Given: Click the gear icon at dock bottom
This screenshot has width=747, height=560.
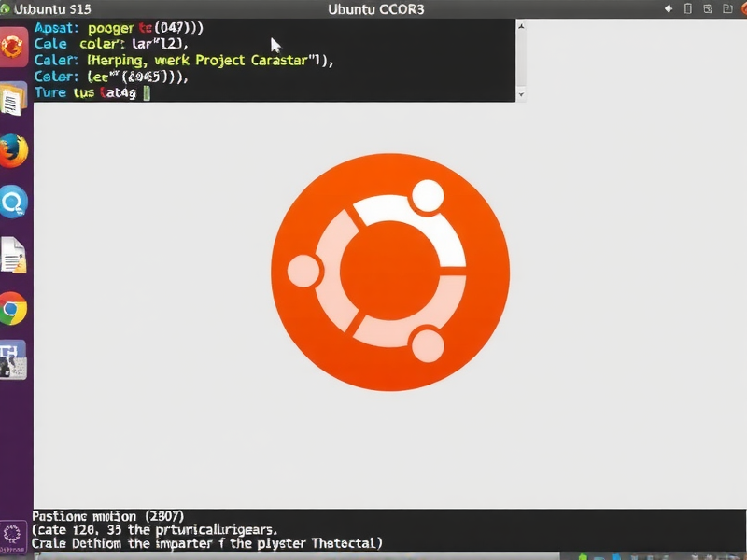Looking at the screenshot, I should click(12, 535).
